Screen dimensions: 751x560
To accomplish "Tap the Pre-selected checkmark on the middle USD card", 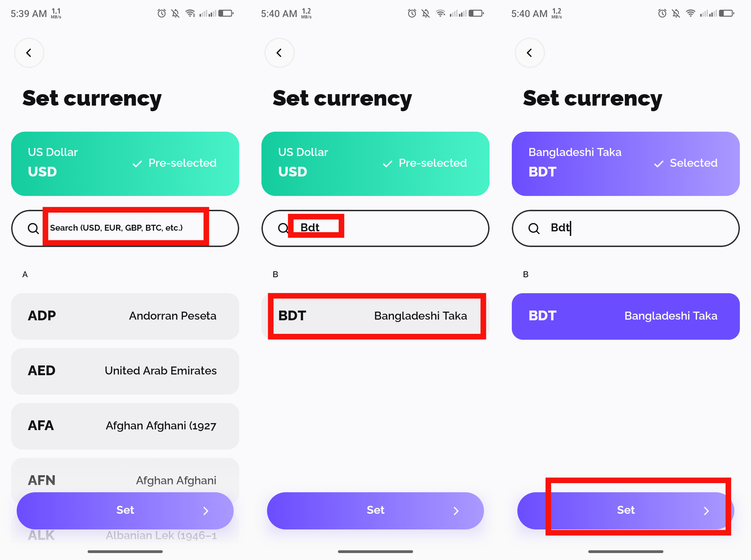I will click(388, 164).
